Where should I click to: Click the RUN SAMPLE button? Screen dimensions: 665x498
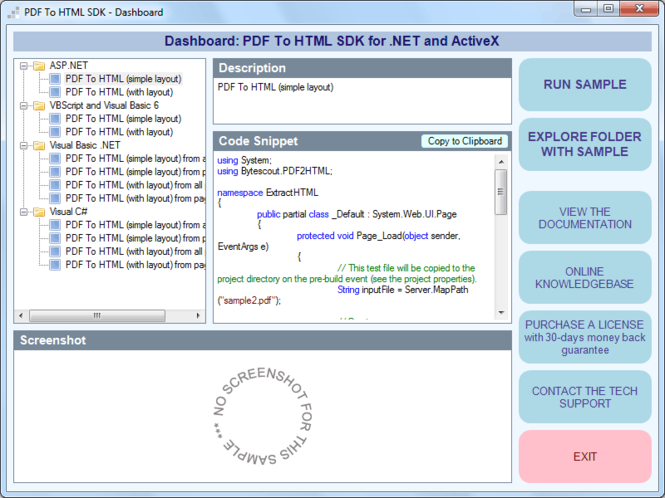click(585, 84)
